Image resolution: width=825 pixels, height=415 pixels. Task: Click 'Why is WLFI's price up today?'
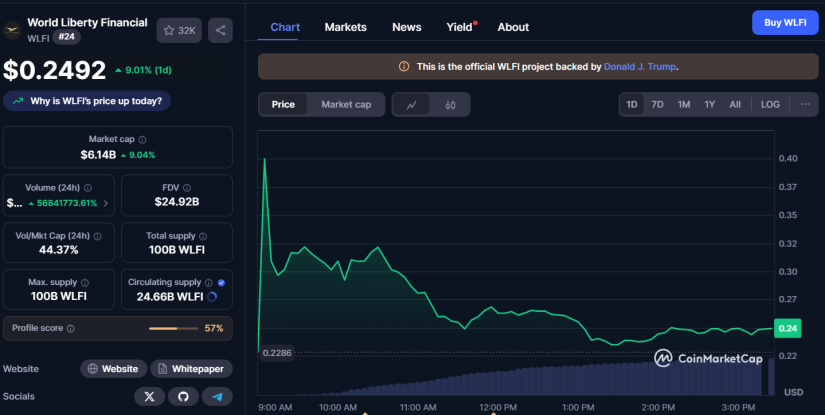(87, 101)
